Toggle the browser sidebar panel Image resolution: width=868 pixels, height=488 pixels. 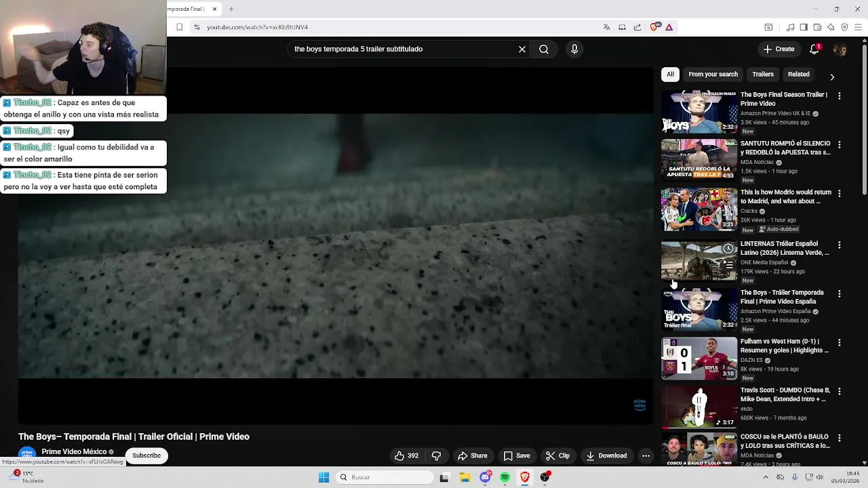pos(804,27)
